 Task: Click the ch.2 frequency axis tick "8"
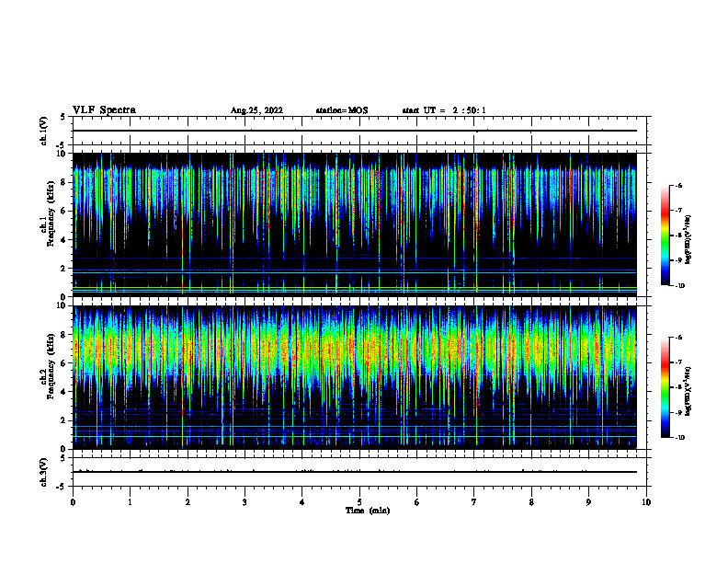coord(64,335)
